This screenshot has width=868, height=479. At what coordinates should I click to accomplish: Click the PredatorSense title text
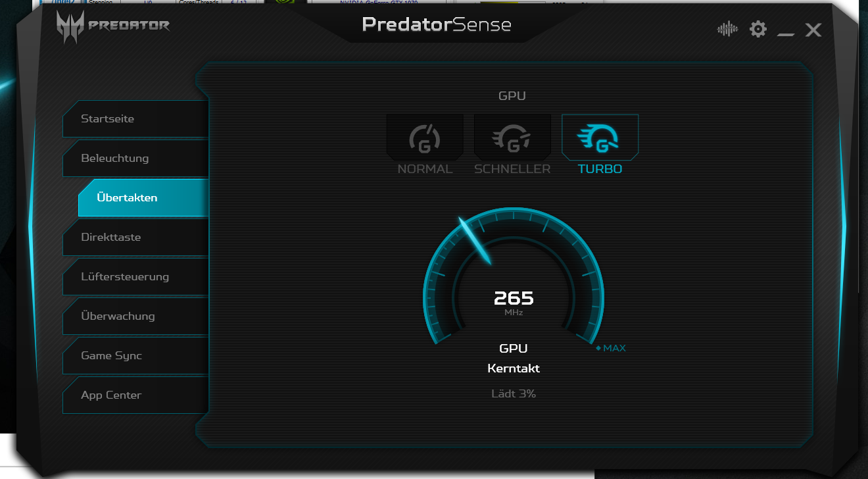pyautogui.click(x=437, y=25)
